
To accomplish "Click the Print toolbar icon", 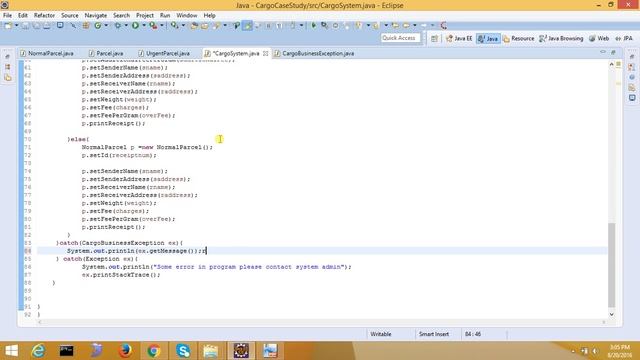I will 47,25.
